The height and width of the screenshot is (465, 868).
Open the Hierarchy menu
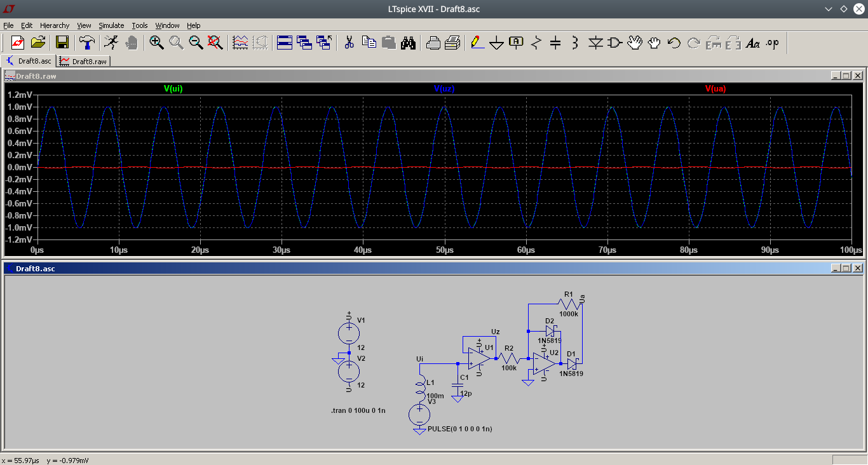click(55, 25)
